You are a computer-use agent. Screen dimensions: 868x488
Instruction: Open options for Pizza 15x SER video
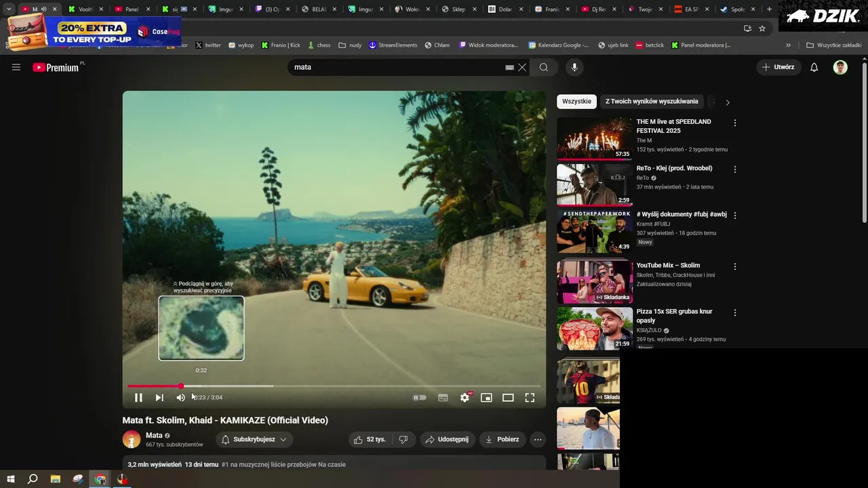coord(734,313)
